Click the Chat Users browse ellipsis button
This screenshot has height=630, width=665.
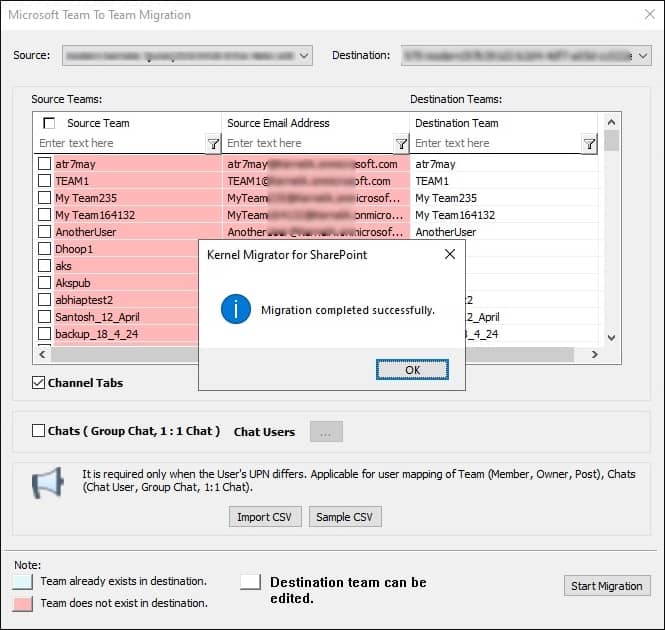pyautogui.click(x=327, y=432)
